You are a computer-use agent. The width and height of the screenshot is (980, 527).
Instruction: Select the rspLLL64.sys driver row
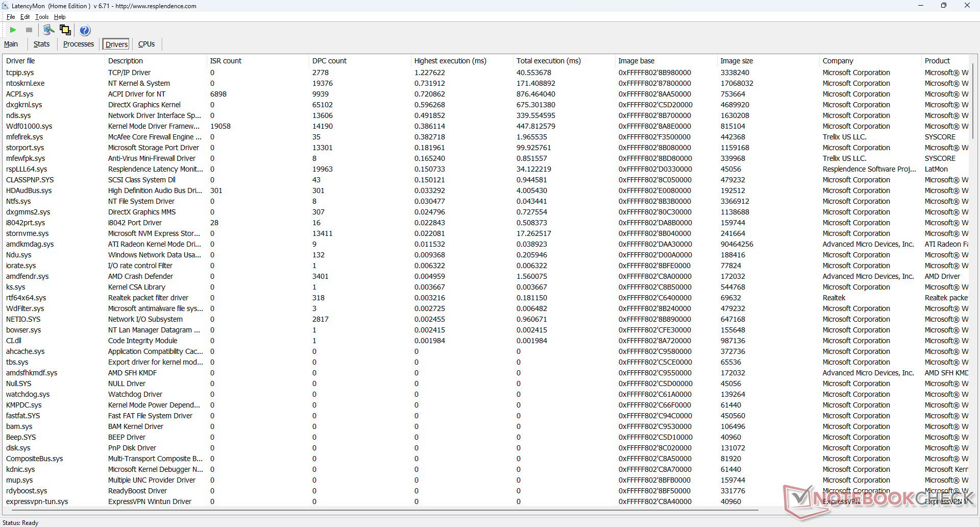[x=486, y=169]
